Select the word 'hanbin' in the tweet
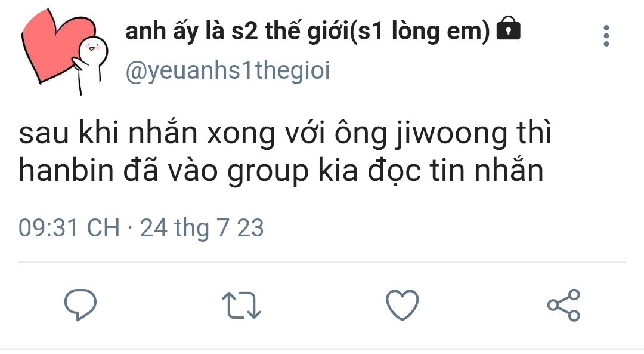This screenshot has width=644, height=354. pyautogui.click(x=66, y=171)
